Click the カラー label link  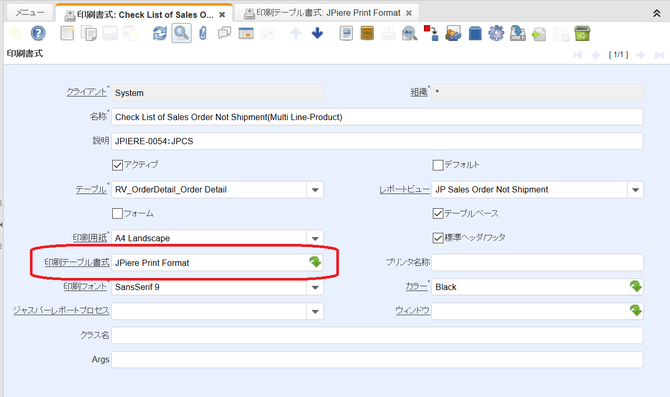pyautogui.click(x=416, y=286)
